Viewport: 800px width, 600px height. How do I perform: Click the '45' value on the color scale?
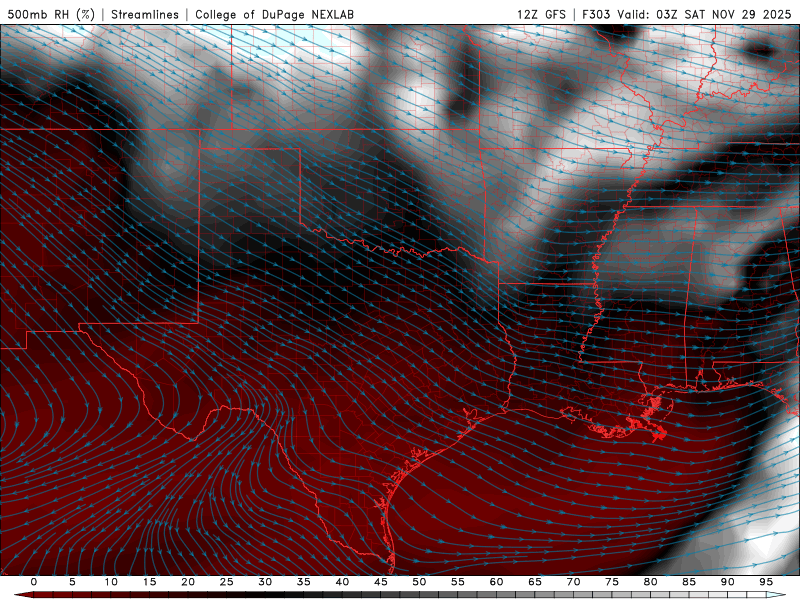pos(381,582)
